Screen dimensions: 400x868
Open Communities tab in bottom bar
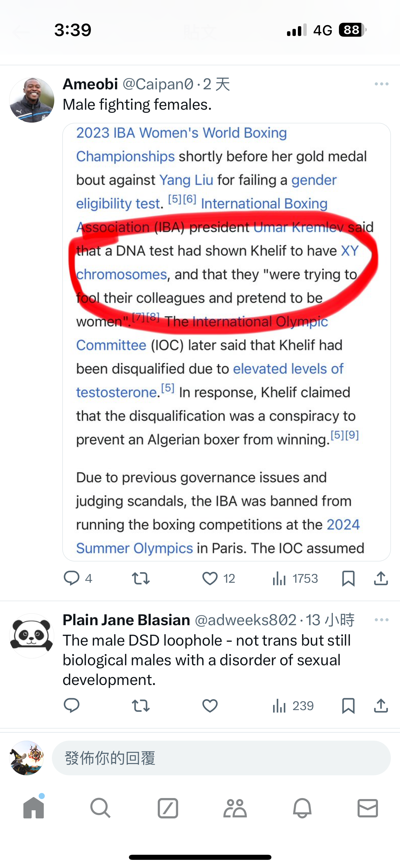[x=235, y=808]
